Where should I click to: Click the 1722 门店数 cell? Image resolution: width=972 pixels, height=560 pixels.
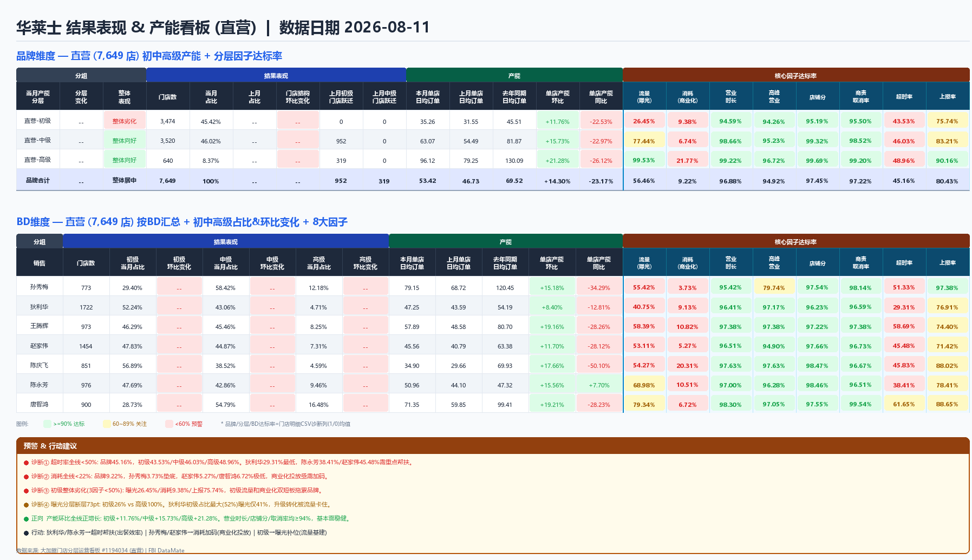(x=86, y=307)
